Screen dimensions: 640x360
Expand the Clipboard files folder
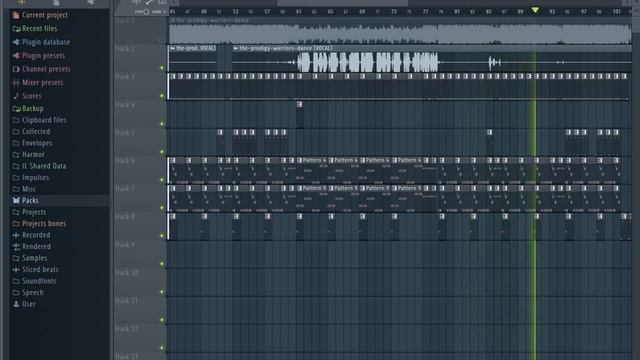(x=39, y=120)
